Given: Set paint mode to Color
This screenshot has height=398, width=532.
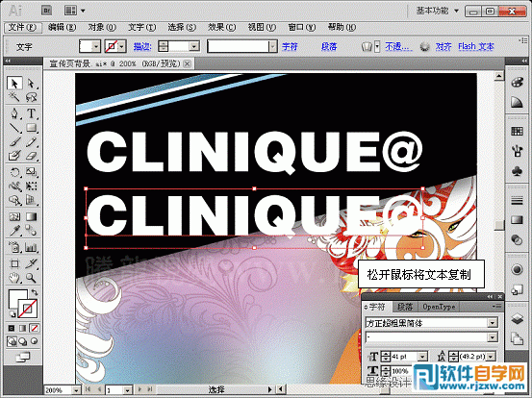Looking at the screenshot, I should tap(12, 328).
